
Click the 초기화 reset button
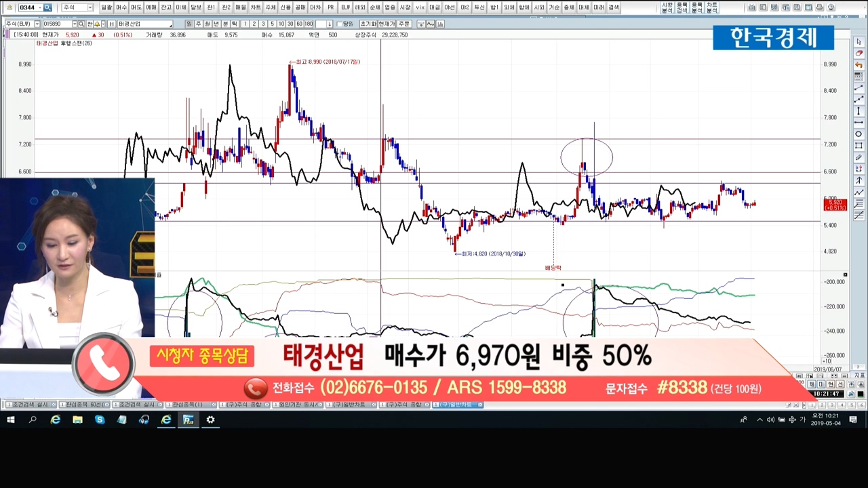[368, 24]
